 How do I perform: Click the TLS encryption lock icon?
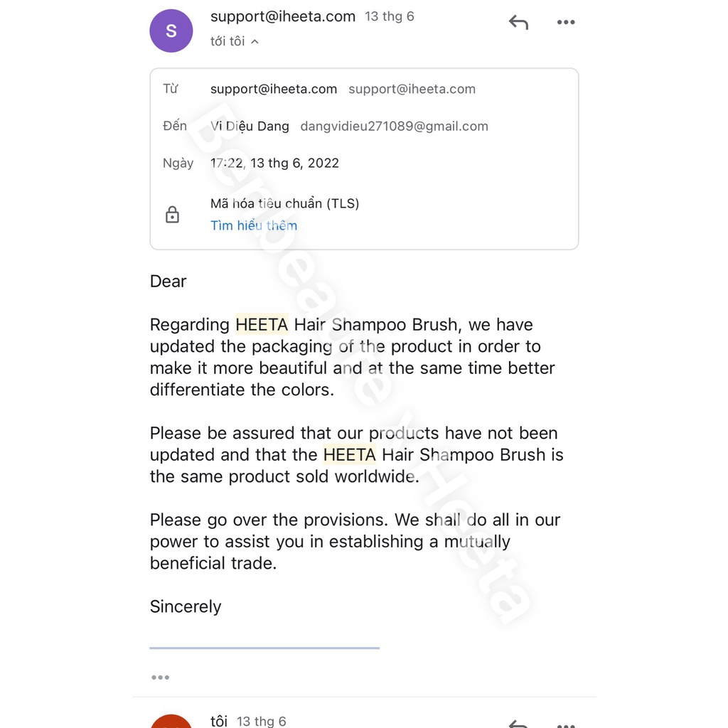[172, 215]
